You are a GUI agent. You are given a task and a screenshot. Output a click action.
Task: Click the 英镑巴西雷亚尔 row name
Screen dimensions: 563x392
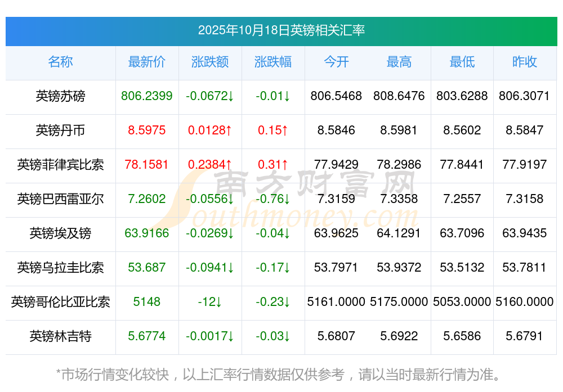tap(60, 199)
